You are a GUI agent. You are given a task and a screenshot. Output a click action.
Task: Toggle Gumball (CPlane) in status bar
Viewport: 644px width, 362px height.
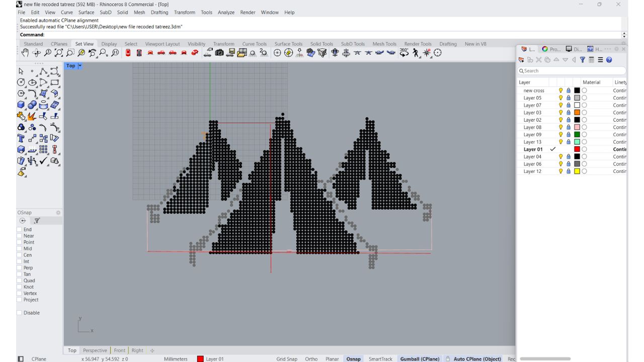(420, 359)
